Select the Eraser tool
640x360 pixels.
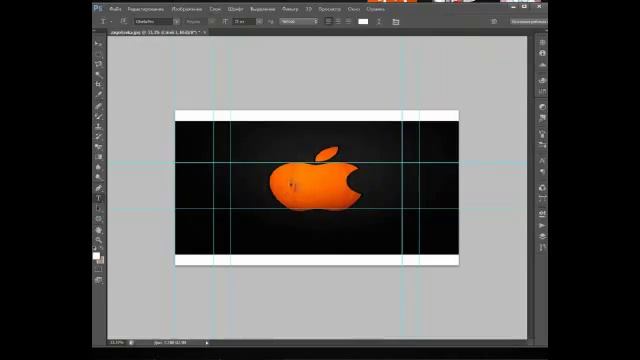(x=98, y=147)
